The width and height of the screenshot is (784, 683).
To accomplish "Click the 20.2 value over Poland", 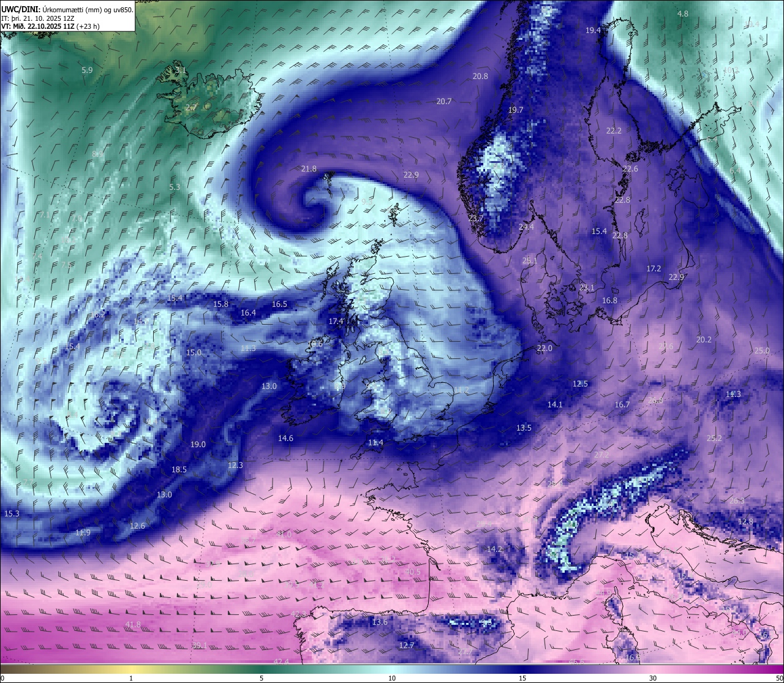I will (x=704, y=339).
